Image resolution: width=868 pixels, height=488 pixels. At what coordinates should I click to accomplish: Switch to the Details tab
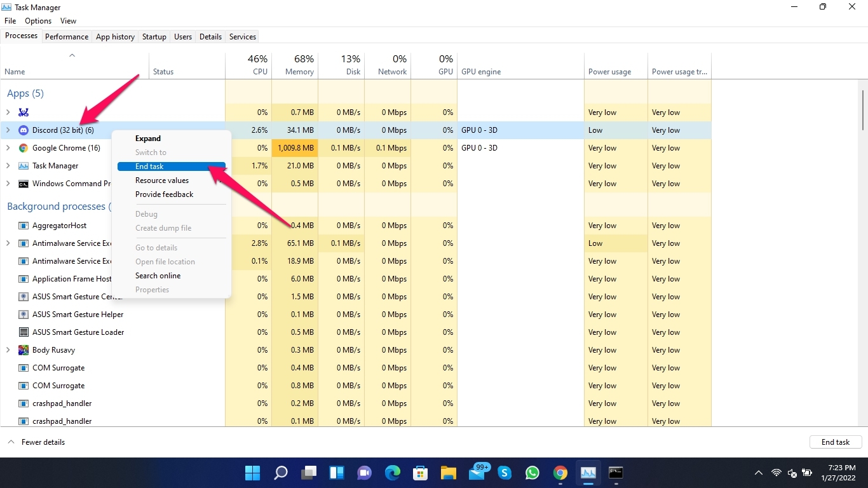tap(210, 37)
